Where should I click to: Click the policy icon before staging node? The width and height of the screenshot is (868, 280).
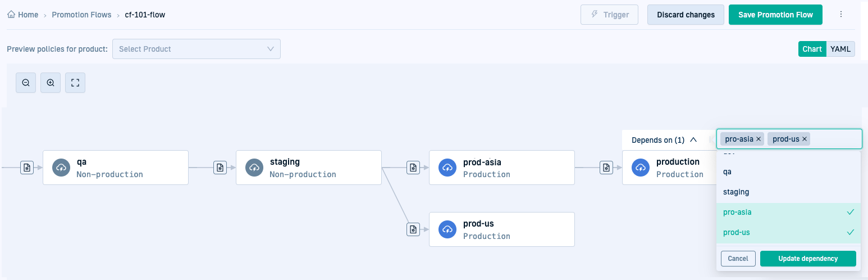(x=220, y=168)
